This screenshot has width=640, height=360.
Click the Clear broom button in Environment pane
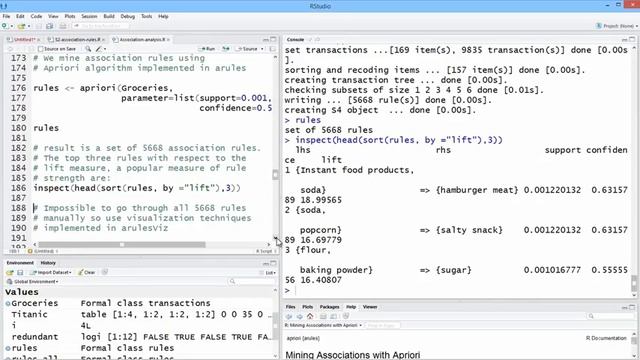[87, 272]
